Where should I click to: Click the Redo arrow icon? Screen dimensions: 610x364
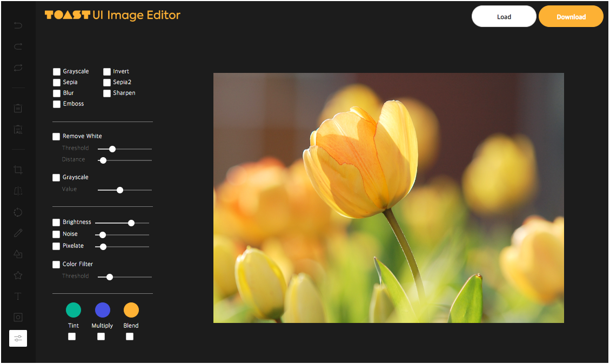tap(18, 47)
